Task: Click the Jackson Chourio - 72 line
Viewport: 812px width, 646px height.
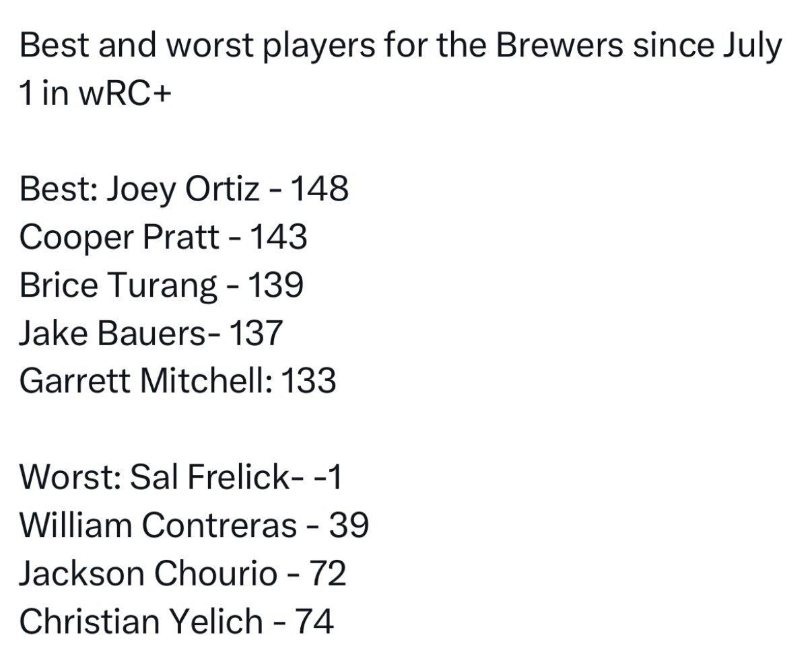Action: click(182, 573)
